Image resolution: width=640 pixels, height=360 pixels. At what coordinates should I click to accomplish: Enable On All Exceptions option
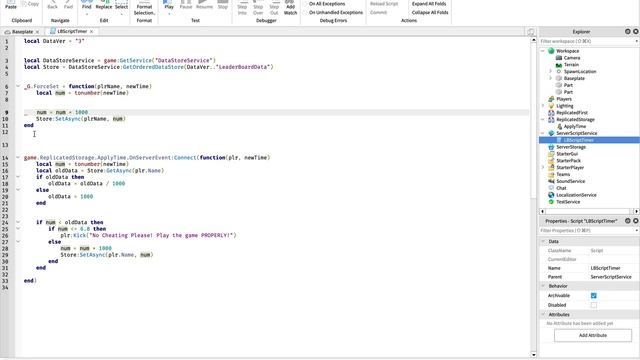(324, 4)
